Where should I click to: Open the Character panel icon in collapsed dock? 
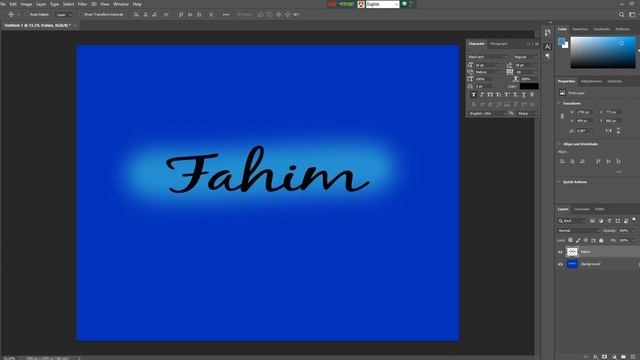point(547,47)
